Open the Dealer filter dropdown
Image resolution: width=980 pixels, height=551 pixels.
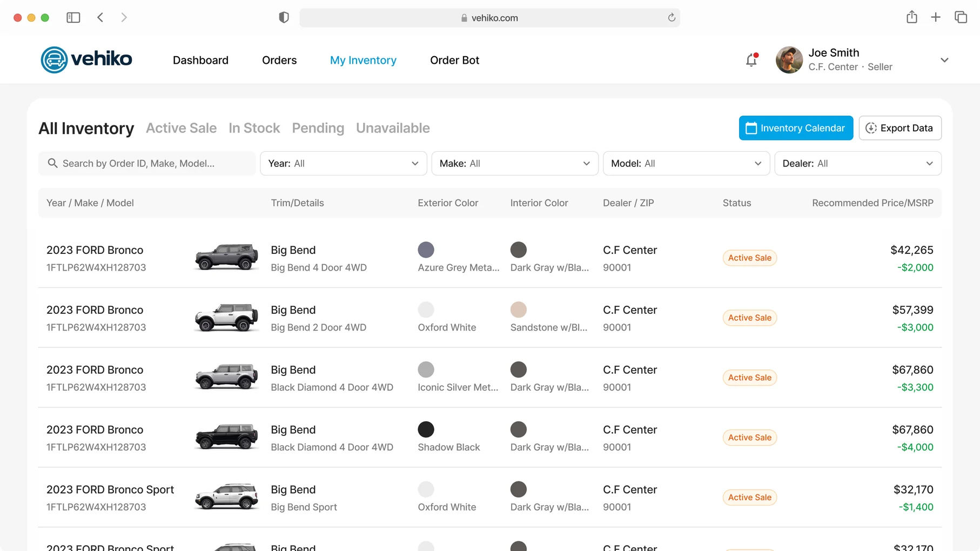pos(858,163)
